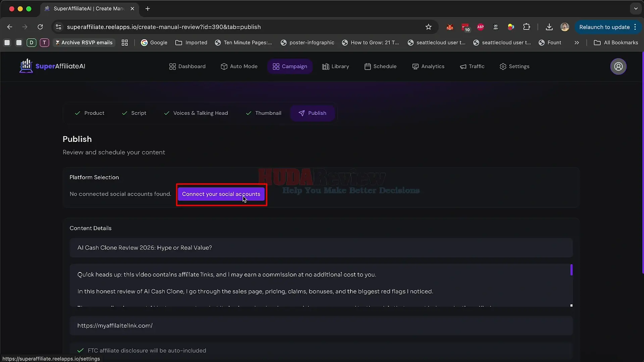Click Relaunch to update button
The image size is (644, 362).
click(x=604, y=27)
